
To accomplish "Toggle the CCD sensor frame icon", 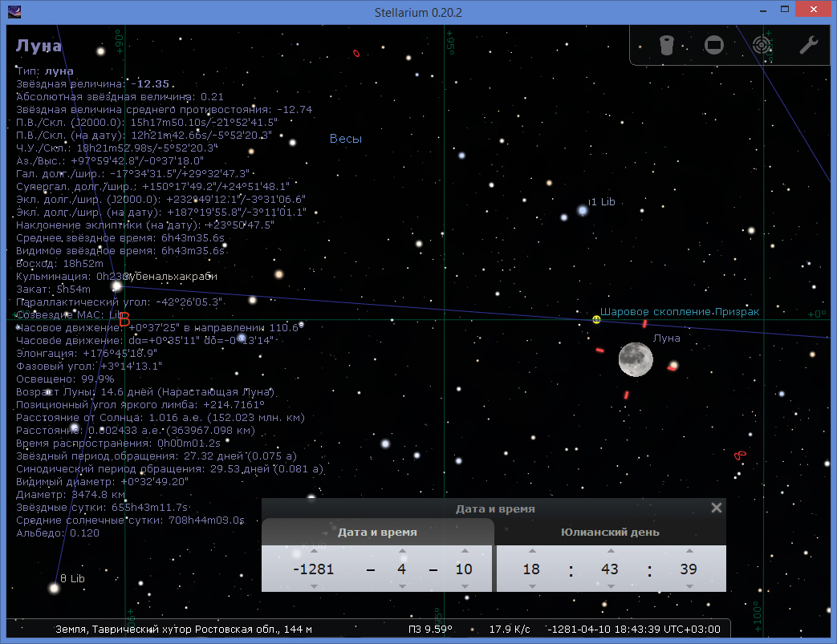I will coord(713,46).
